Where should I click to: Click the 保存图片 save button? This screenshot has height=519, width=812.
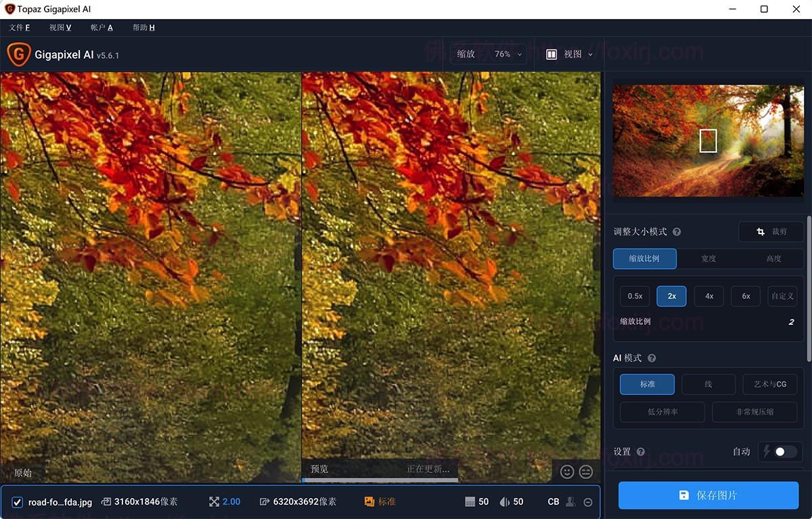pyautogui.click(x=708, y=495)
